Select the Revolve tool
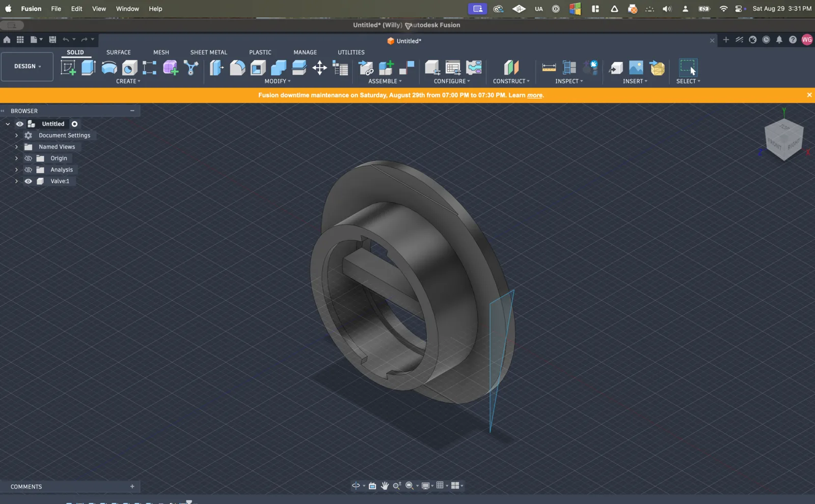This screenshot has height=504, width=815. point(109,67)
